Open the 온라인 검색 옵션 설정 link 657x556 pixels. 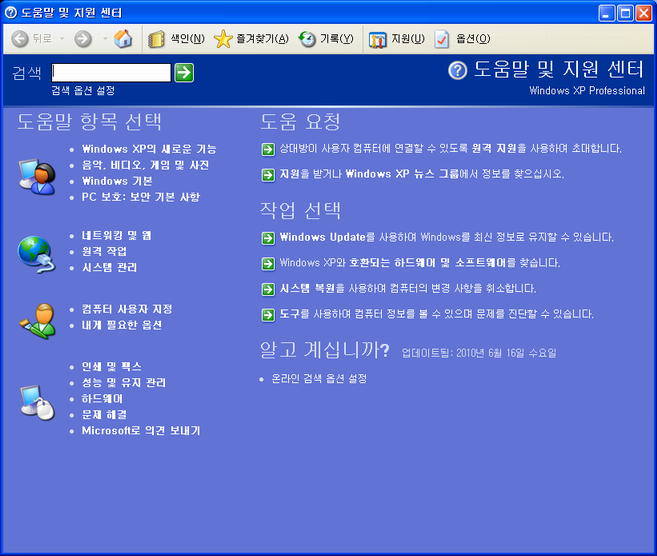pyautogui.click(x=319, y=379)
